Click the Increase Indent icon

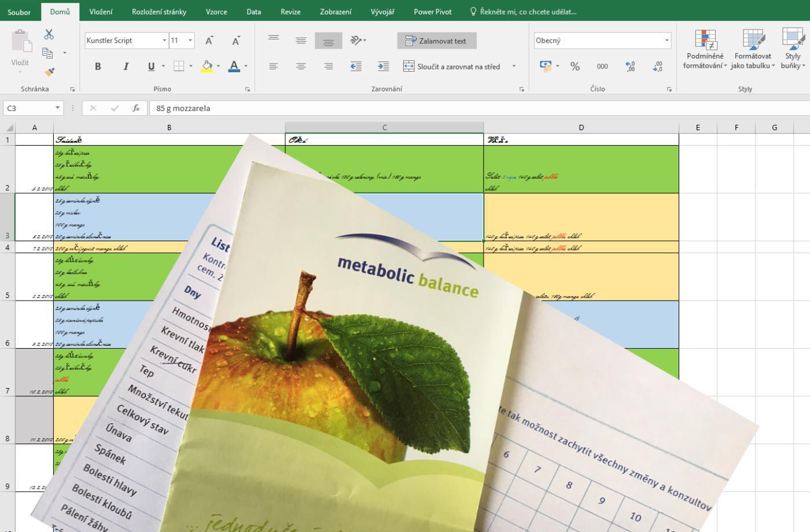click(383, 66)
